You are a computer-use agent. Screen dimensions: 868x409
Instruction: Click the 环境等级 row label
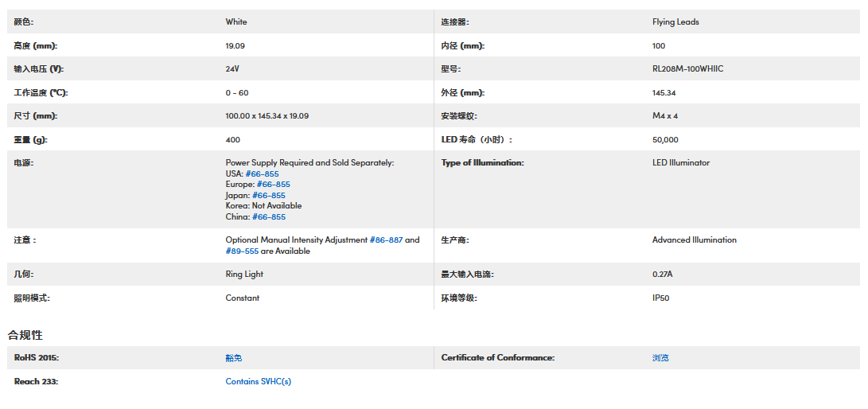[x=459, y=298]
